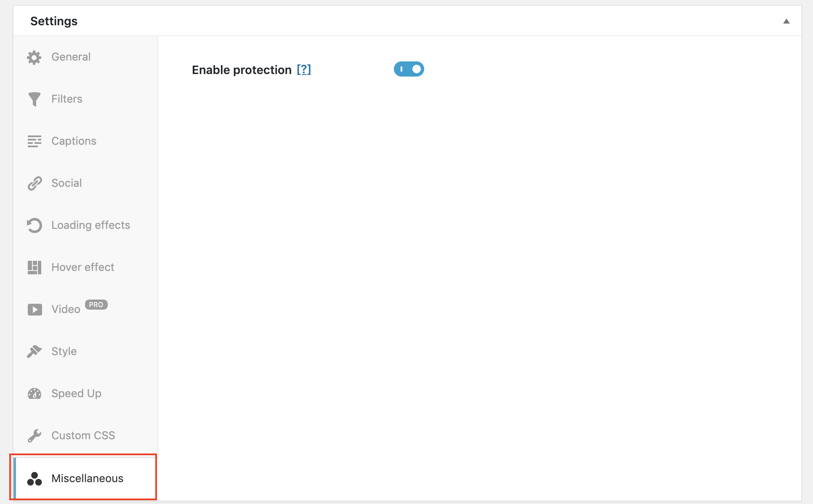The width and height of the screenshot is (813, 504).
Task: Click the Enable protection help link
Action: [304, 69]
